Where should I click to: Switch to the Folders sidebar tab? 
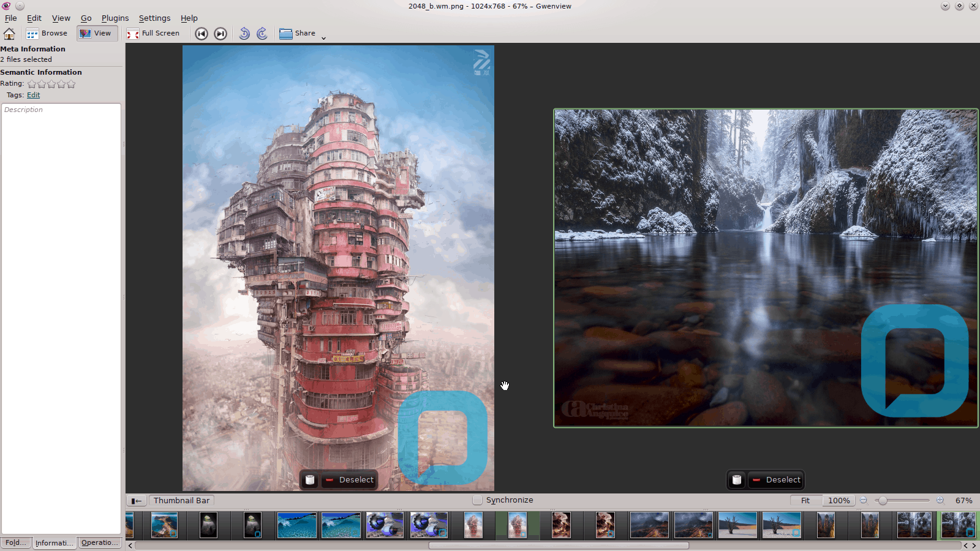16,543
